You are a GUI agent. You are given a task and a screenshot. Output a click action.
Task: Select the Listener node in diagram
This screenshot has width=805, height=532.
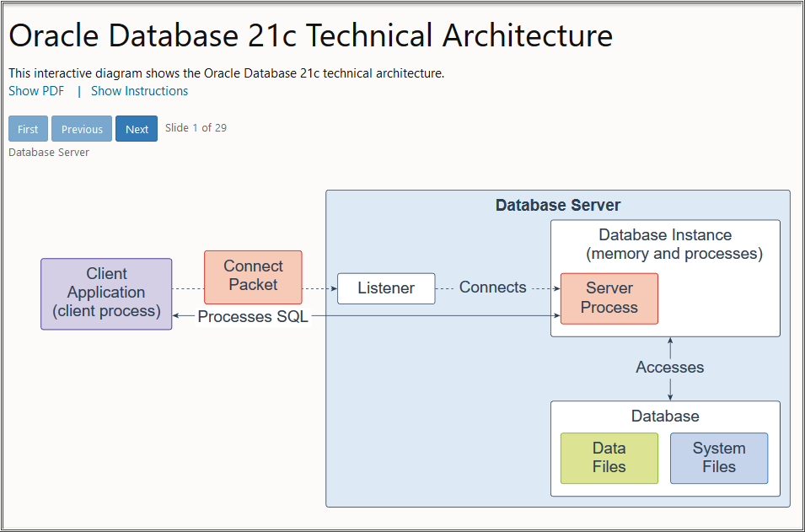386,288
